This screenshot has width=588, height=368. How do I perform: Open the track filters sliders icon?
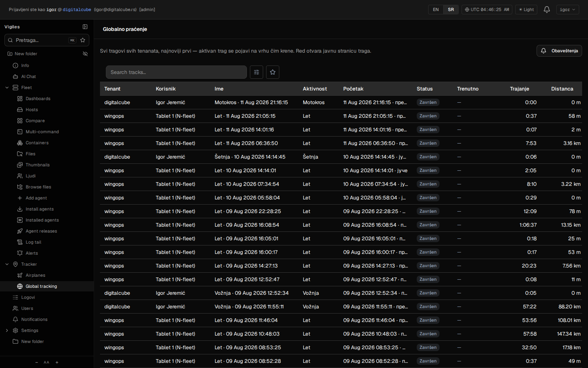click(x=257, y=72)
